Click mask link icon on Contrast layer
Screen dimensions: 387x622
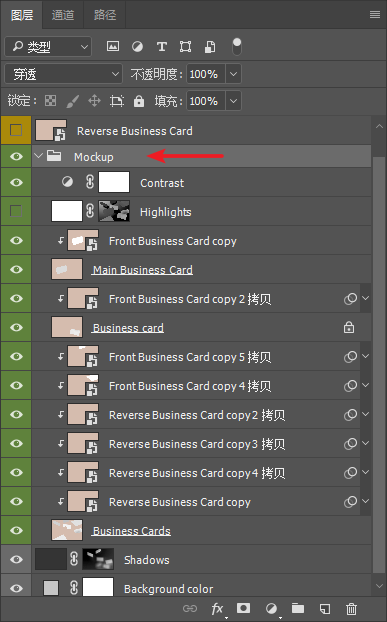pos(90,182)
